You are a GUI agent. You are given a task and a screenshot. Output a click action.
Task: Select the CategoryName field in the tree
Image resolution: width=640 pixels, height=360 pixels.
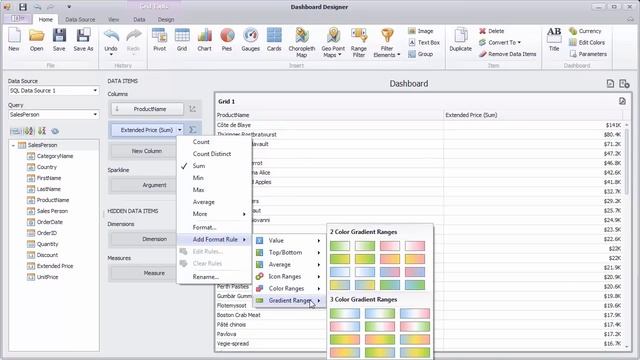pos(50,156)
